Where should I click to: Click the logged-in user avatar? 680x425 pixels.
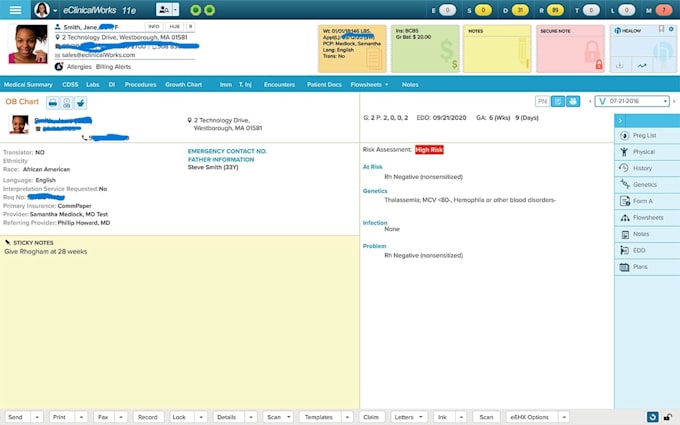42,10
